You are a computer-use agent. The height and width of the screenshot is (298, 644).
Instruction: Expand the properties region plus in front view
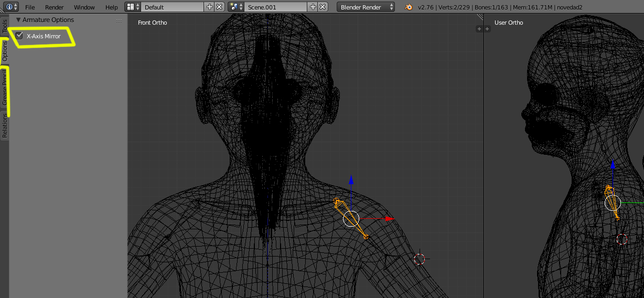point(479,29)
